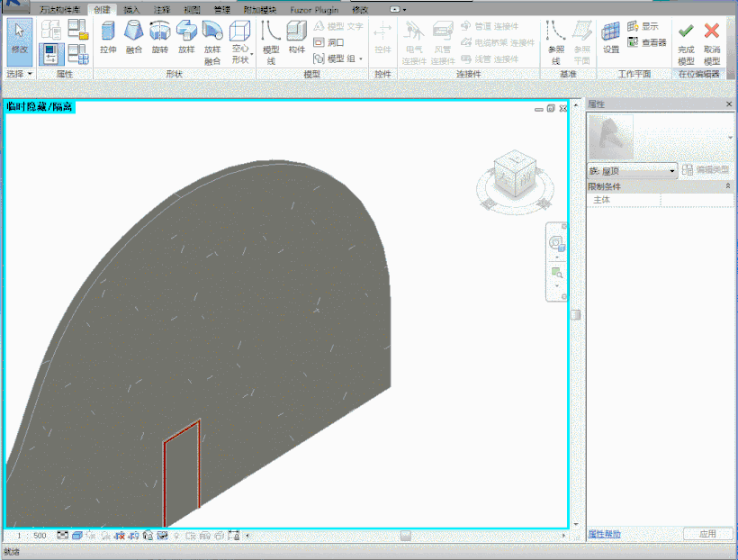
Task: Click the steering wheel navigation icon
Action: [557, 243]
